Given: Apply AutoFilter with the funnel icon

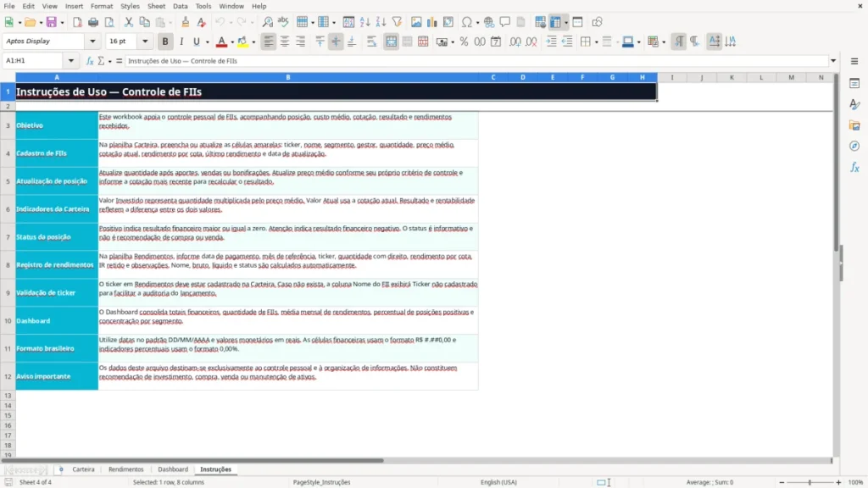Looking at the screenshot, I should 397,22.
